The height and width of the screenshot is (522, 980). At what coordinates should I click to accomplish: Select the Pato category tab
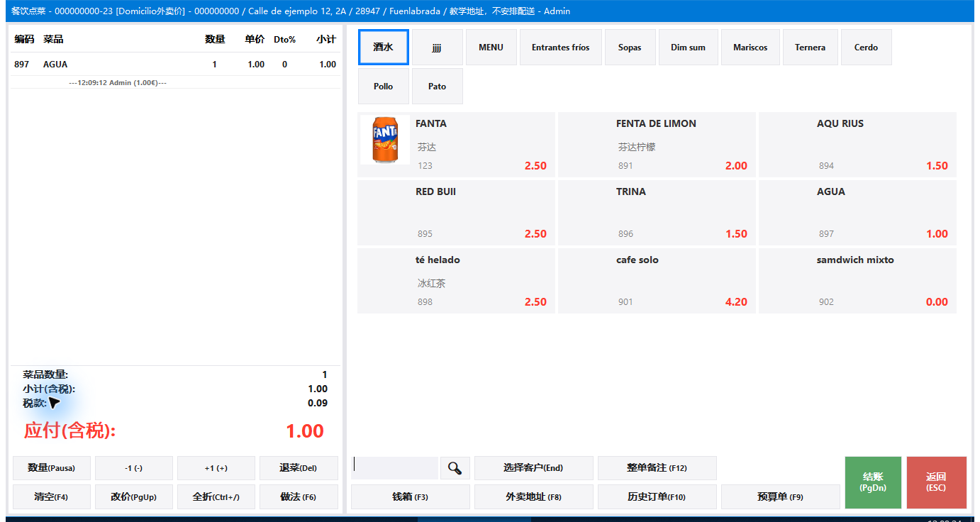click(438, 87)
